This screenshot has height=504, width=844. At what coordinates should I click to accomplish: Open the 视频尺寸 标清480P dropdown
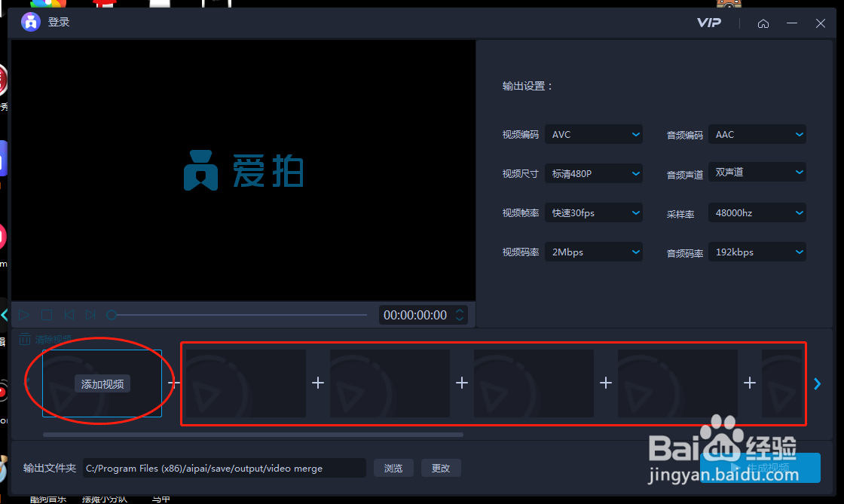pyautogui.click(x=594, y=174)
